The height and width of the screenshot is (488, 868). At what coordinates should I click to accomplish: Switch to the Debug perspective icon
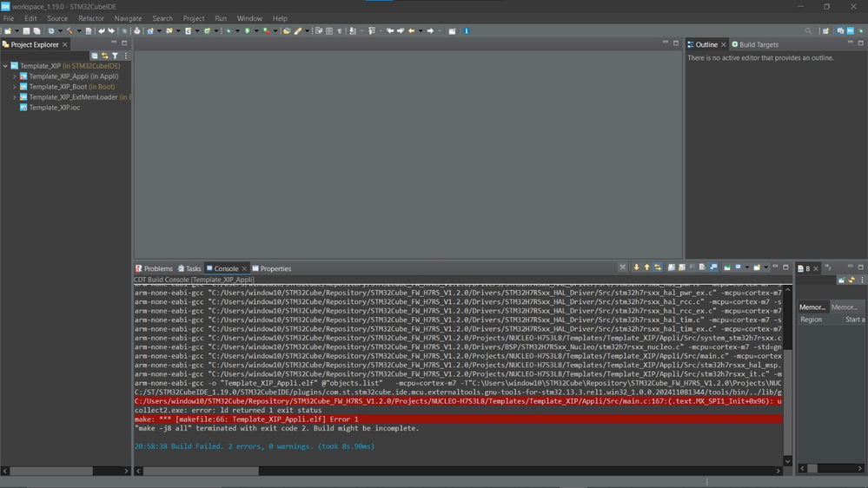pyautogui.click(x=861, y=31)
